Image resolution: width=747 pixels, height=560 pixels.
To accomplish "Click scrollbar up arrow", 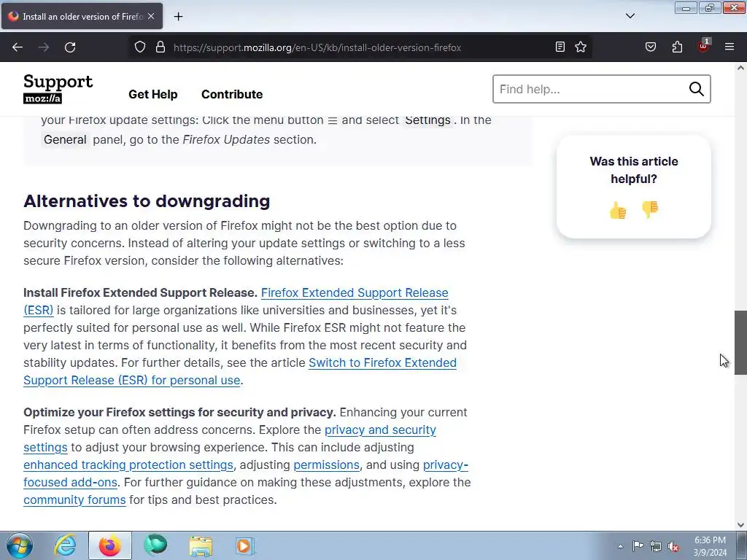I will 740,68.
